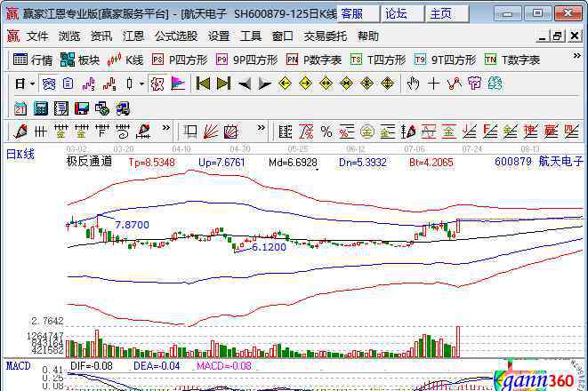Move chart back with solid left arrow
The height and width of the screenshot is (391, 588).
pyautogui.click(x=245, y=84)
